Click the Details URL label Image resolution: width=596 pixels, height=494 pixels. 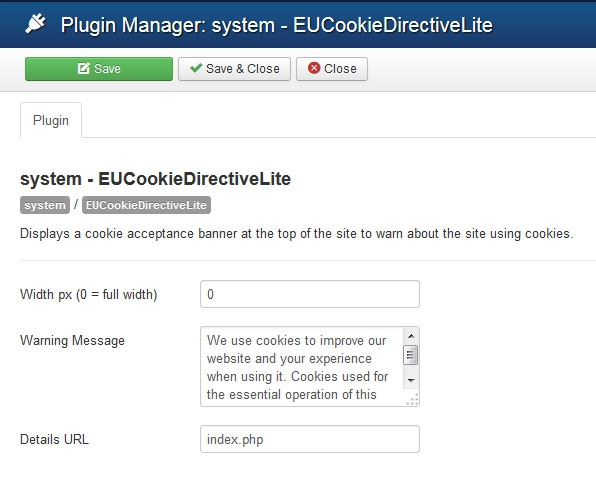54,439
